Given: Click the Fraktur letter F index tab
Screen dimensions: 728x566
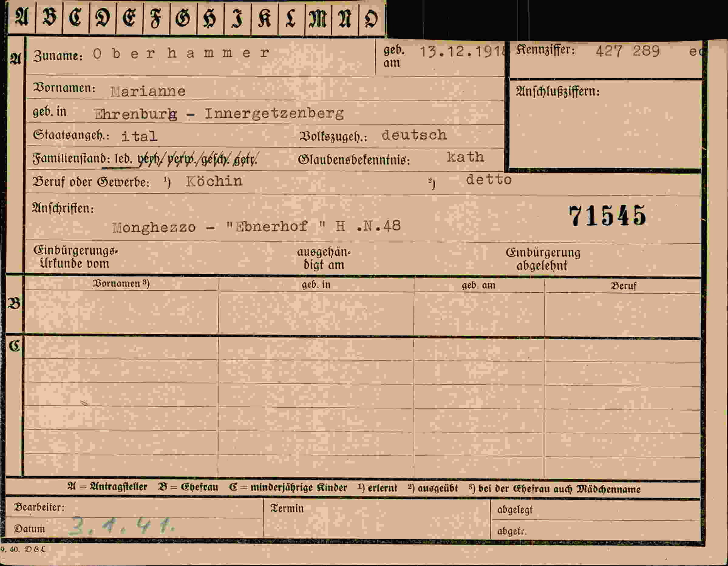Looking at the screenshot, I should [x=156, y=17].
